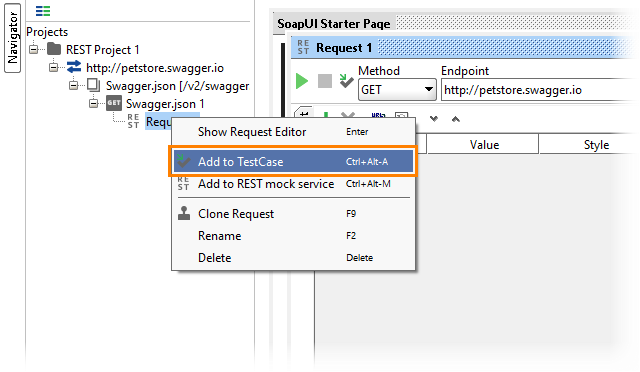This screenshot has width=640, height=372.
Task: Click the Value column header
Action: tap(484, 145)
